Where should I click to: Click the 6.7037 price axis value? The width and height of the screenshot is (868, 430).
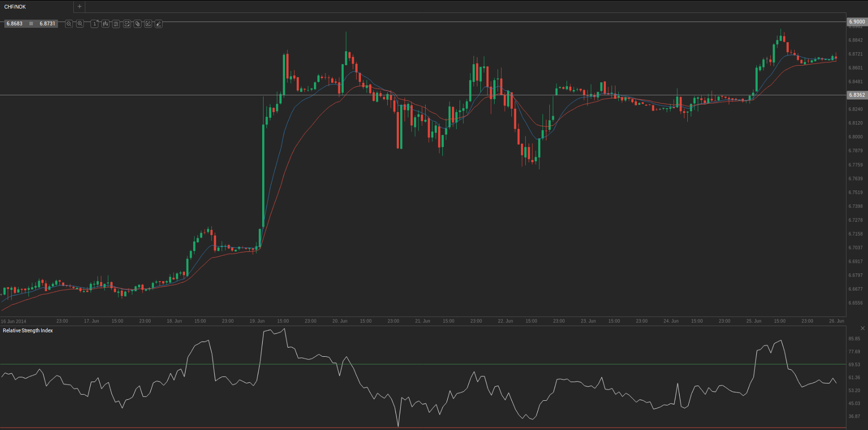pyautogui.click(x=856, y=248)
